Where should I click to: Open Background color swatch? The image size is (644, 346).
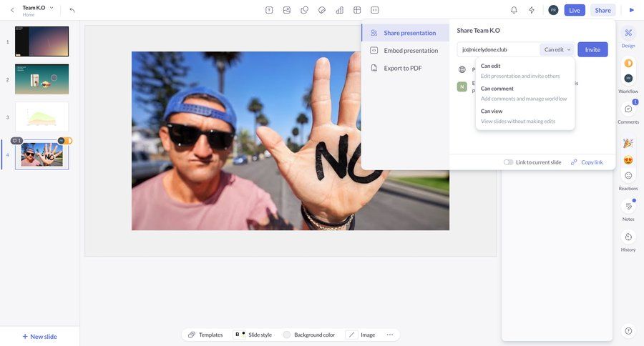coord(287,335)
